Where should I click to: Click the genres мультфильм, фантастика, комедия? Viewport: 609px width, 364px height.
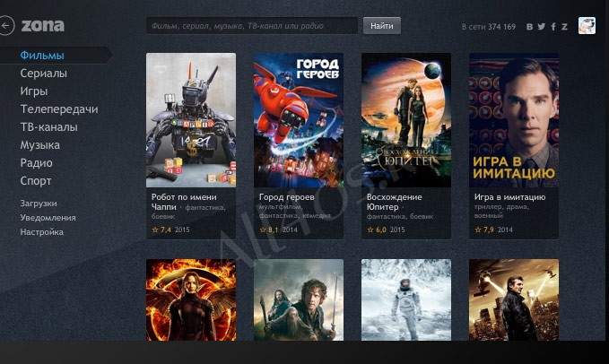295,211
